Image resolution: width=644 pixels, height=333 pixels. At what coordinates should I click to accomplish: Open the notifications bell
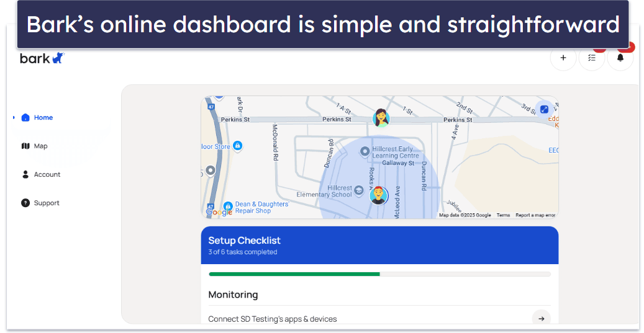[620, 58]
